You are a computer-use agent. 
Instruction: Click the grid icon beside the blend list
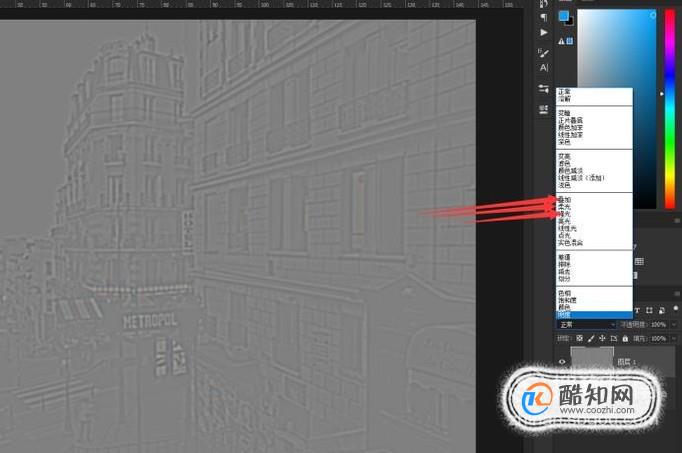point(639,261)
